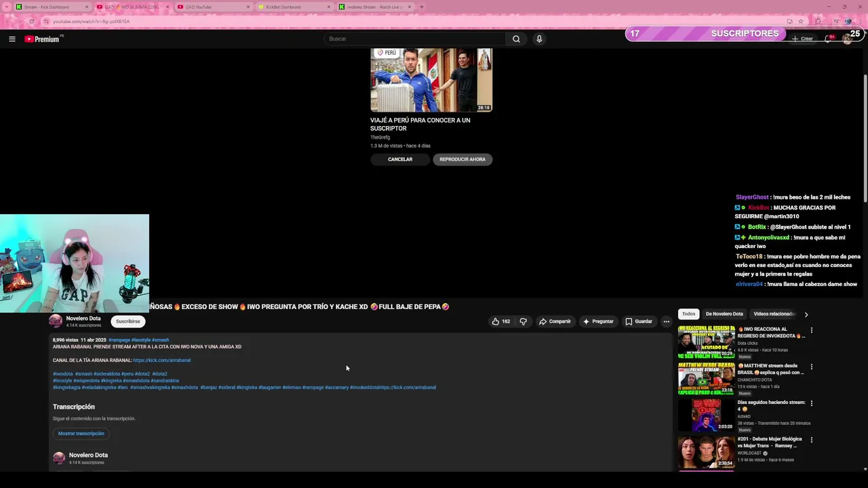Click the #wisperdota hashtag
The height and width of the screenshot is (488, 868).
point(86,381)
